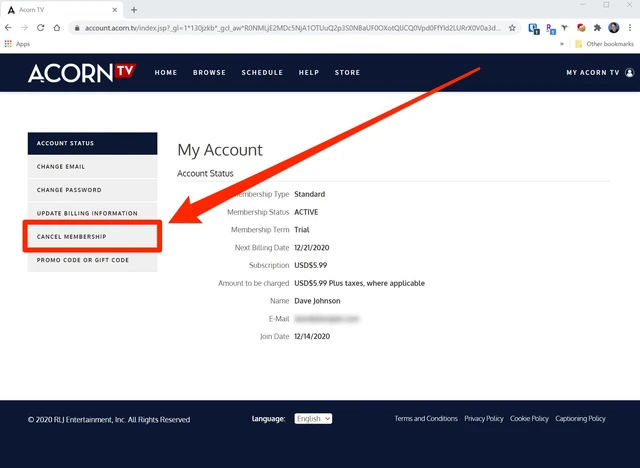Open the HELP nav item

309,73
